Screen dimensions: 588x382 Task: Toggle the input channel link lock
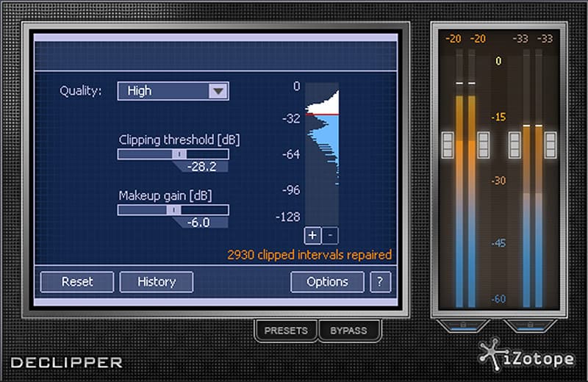464,325
